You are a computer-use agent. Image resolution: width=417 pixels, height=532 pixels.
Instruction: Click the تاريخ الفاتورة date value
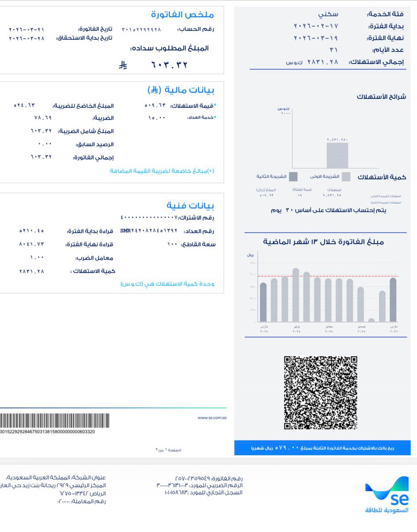[27, 29]
